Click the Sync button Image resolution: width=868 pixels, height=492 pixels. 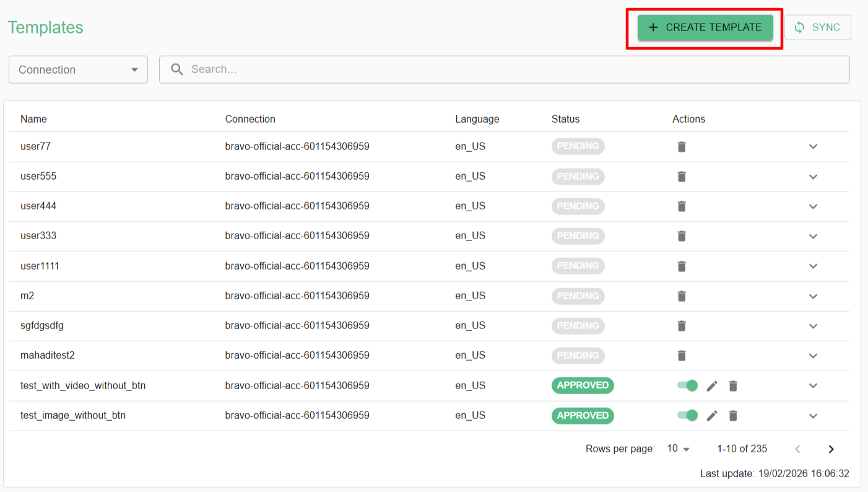point(817,27)
